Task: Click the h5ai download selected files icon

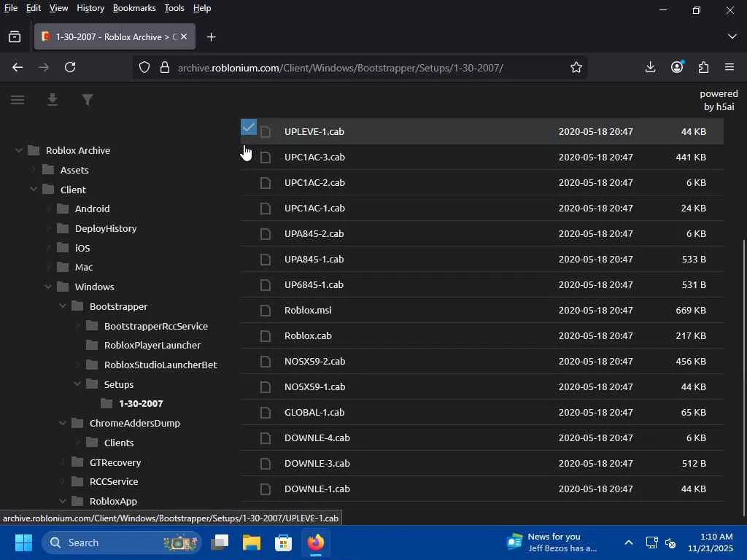Action: [x=53, y=99]
